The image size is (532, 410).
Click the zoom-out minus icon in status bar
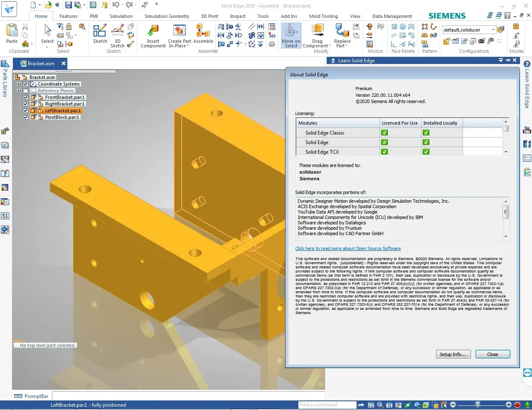pos(453,405)
